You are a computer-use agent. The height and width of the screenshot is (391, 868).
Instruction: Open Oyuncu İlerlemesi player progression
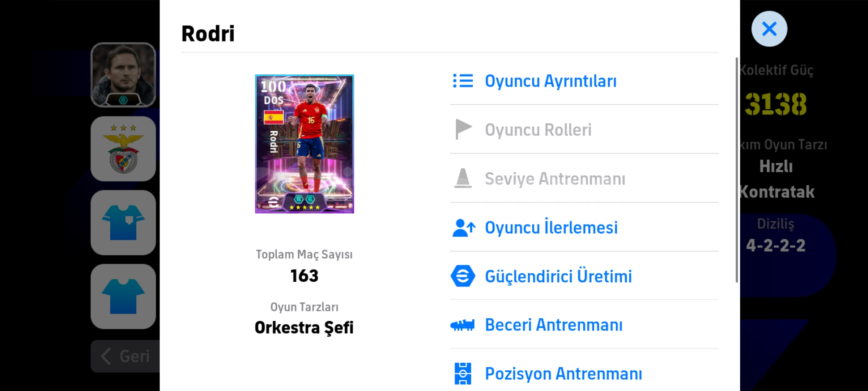click(x=551, y=228)
